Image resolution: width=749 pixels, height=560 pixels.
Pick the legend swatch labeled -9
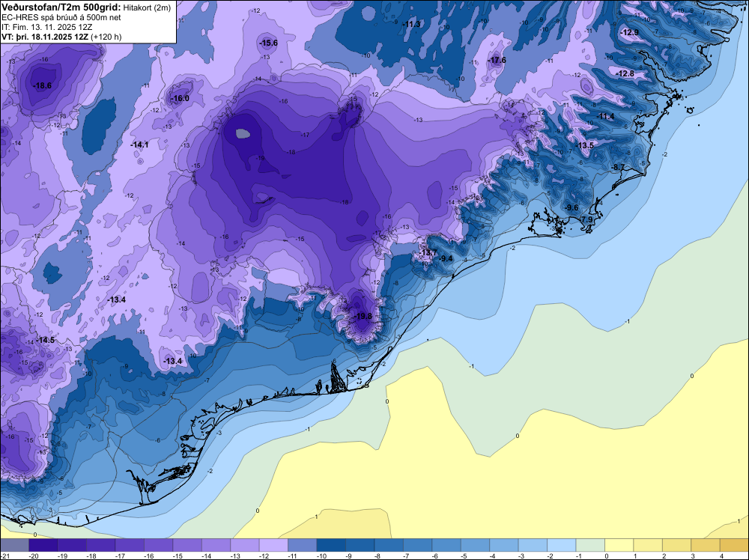point(360,545)
